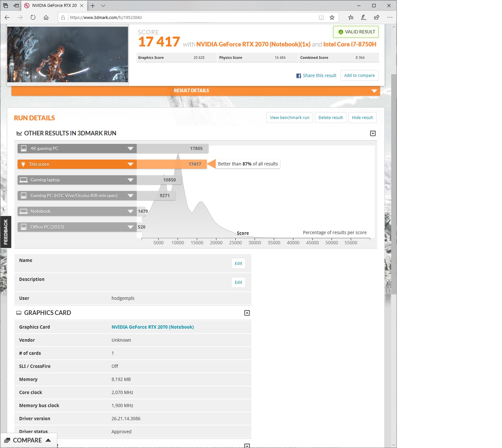Click the COMPARE stack icon

tap(7, 440)
